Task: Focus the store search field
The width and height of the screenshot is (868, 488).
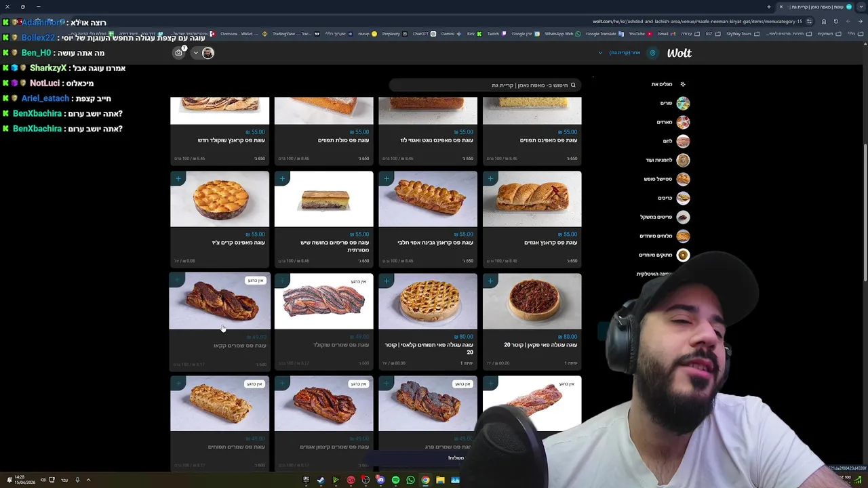Action: click(x=485, y=85)
